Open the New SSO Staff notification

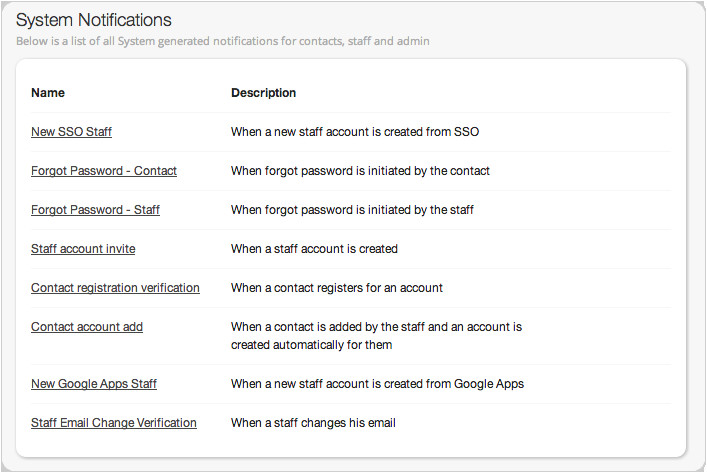point(78,132)
